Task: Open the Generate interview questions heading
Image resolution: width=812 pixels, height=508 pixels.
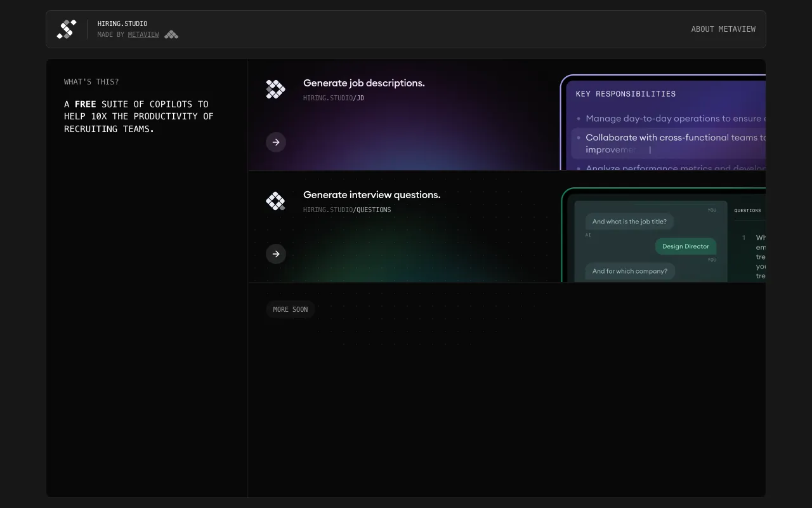Action: (x=372, y=195)
